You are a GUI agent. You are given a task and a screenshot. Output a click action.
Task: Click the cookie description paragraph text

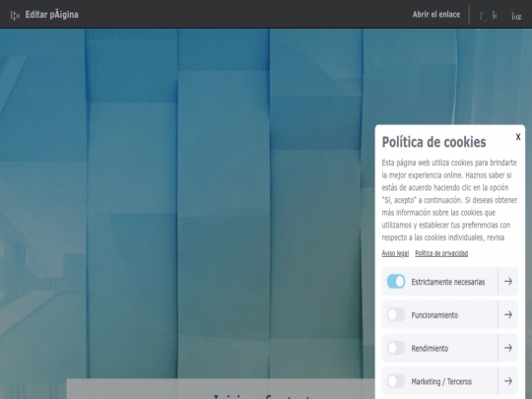[449, 200]
